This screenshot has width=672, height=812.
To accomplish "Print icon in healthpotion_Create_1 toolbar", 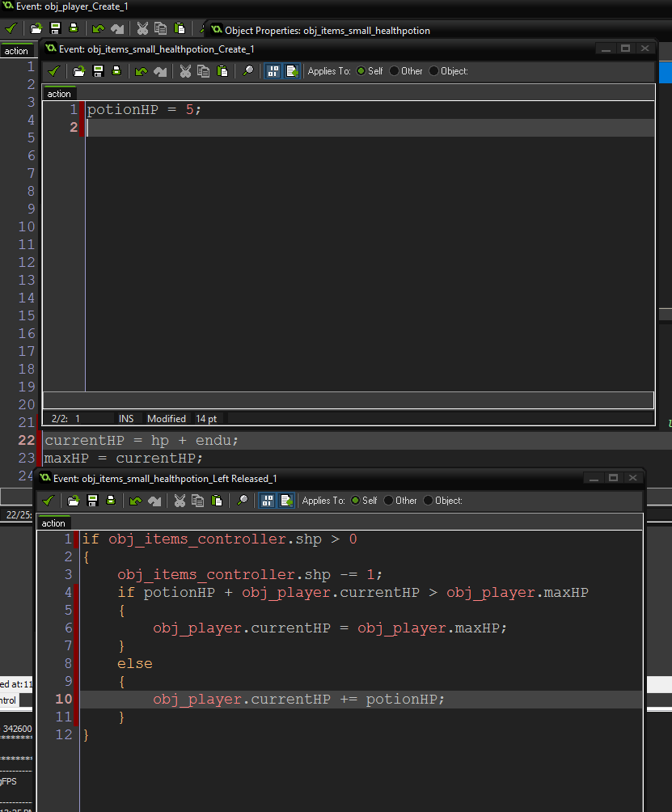I will 116,71.
